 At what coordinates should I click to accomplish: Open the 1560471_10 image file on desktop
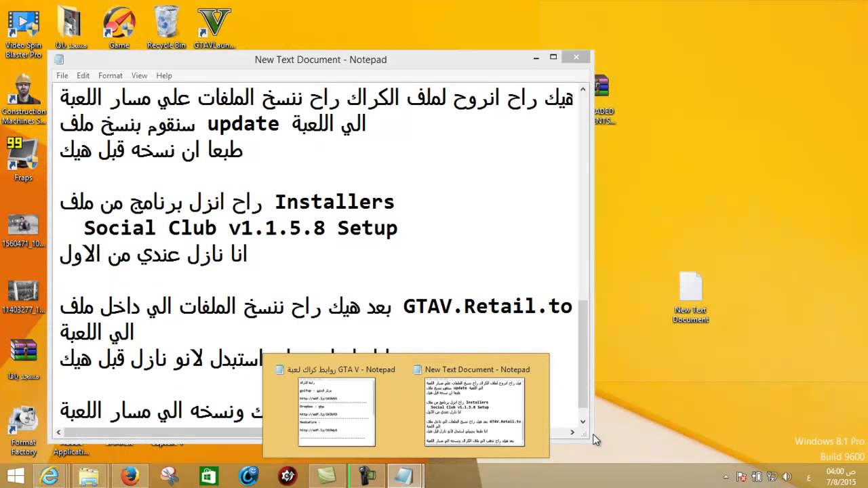pyautogui.click(x=23, y=231)
